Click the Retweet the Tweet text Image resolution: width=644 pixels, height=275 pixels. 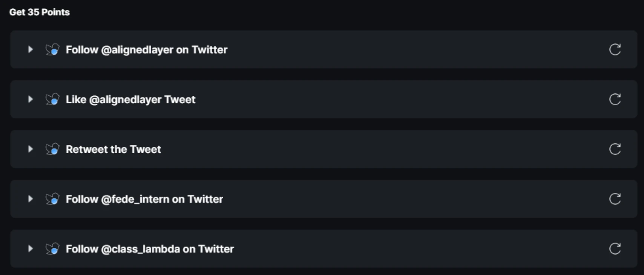113,149
